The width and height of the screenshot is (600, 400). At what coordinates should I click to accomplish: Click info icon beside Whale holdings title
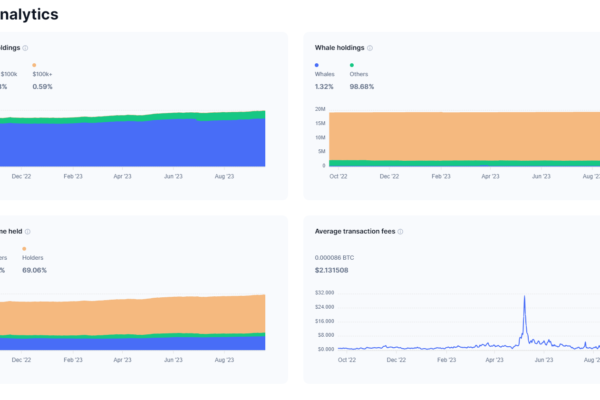tap(370, 48)
